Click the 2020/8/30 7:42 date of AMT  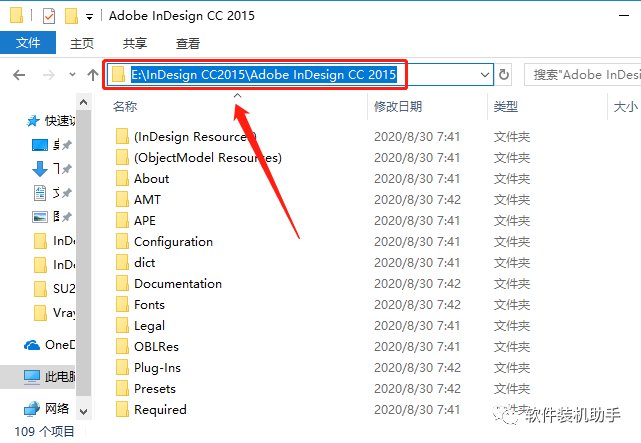click(417, 199)
